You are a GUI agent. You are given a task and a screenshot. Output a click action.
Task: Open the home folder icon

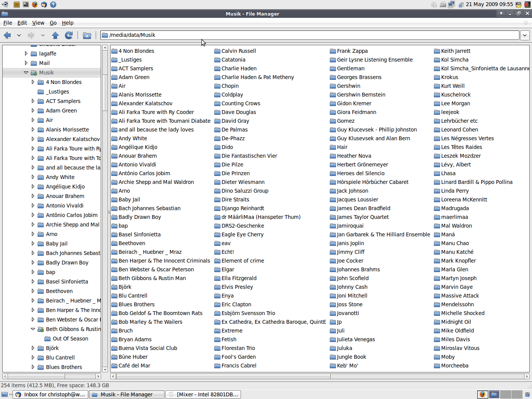87,35
